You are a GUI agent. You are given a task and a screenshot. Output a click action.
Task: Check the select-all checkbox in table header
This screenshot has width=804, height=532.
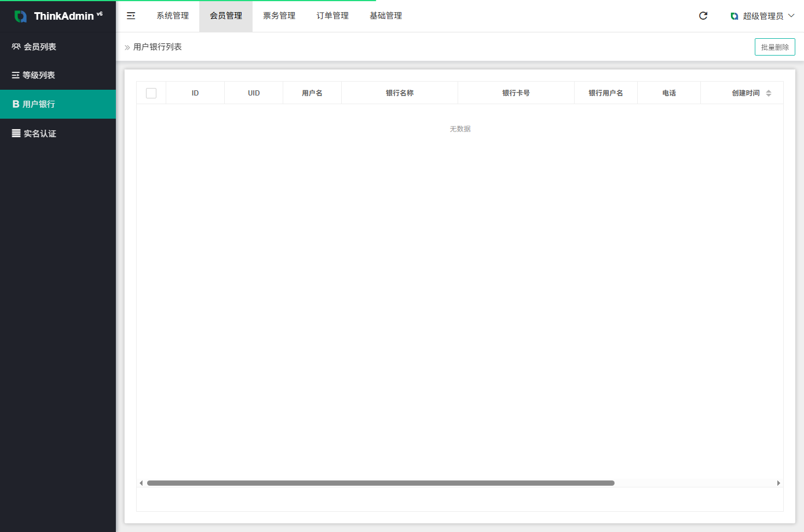[151, 93]
